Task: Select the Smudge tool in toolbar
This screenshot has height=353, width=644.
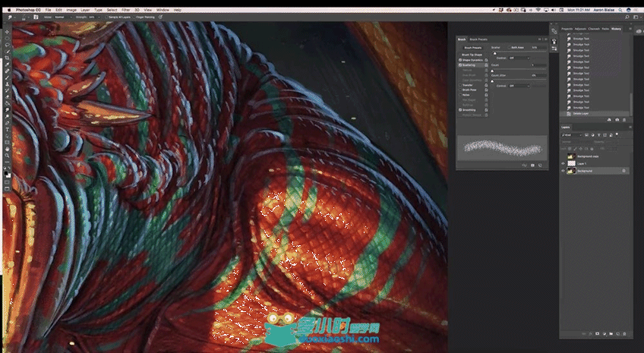Action: (x=7, y=109)
